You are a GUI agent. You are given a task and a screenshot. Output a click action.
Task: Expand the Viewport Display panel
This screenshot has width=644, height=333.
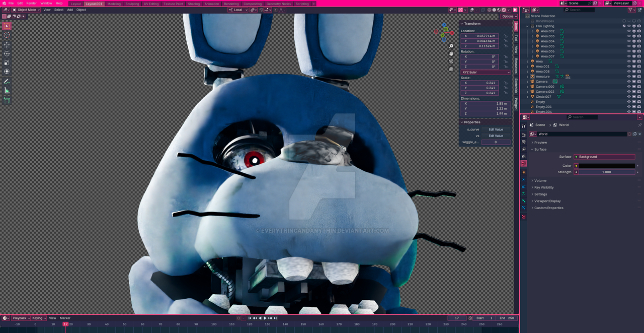pos(547,201)
